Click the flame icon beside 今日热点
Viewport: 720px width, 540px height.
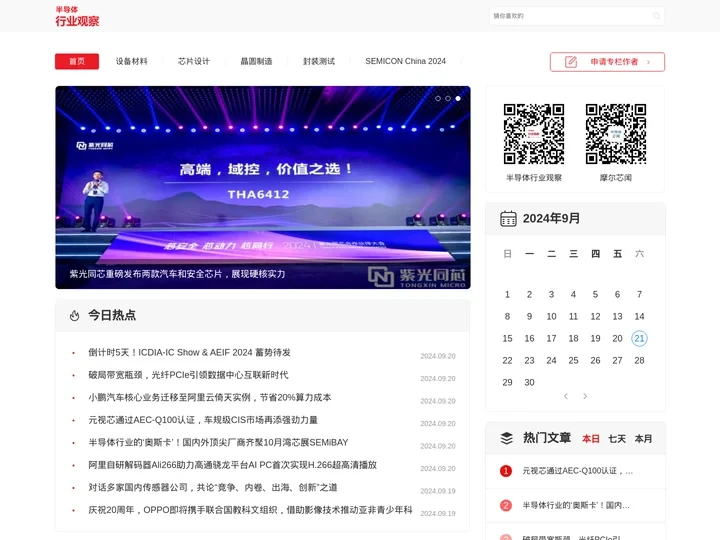pos(74,315)
